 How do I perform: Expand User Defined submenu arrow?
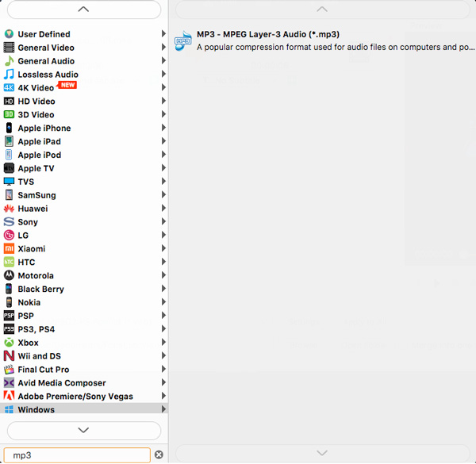point(163,33)
